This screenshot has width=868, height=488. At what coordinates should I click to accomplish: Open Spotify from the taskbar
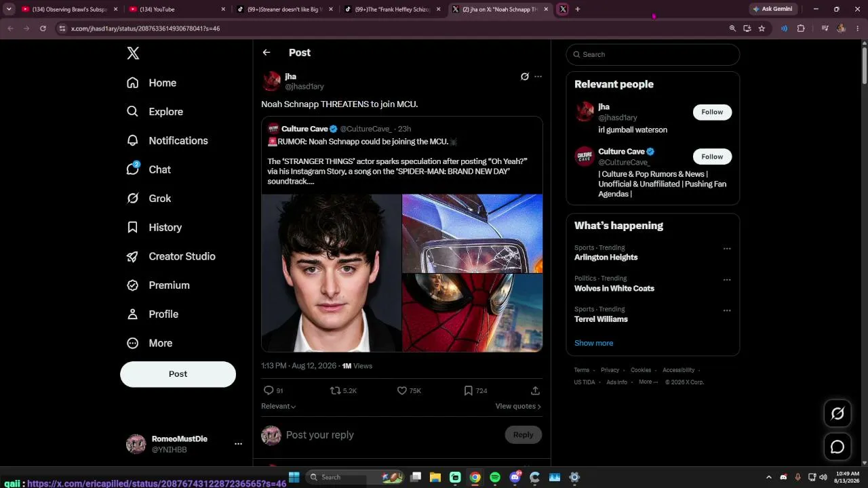tap(495, 477)
